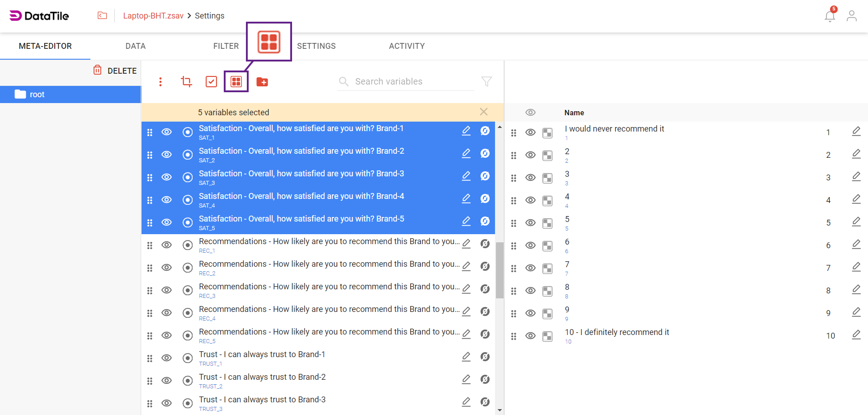Open the filter icon beside search variables
Image resolution: width=868 pixels, height=415 pixels.
point(486,81)
